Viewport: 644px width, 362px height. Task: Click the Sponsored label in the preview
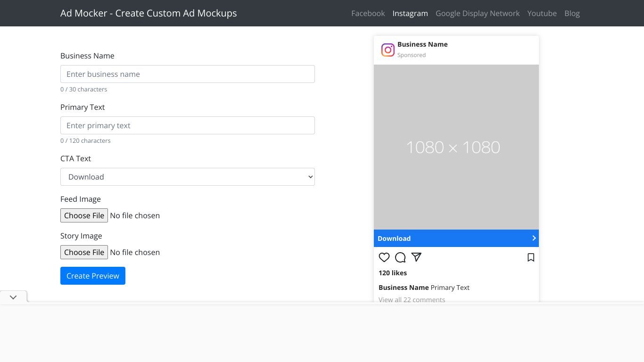[412, 55]
